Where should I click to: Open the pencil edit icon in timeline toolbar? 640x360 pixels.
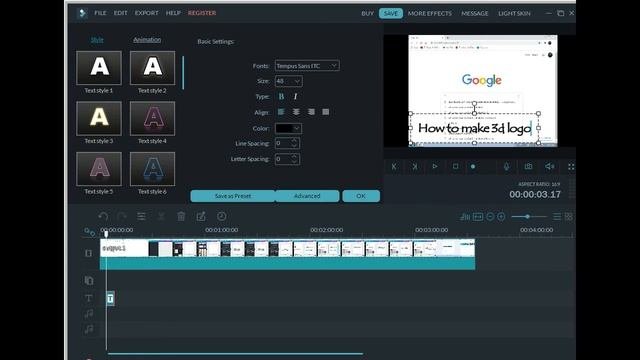201,216
